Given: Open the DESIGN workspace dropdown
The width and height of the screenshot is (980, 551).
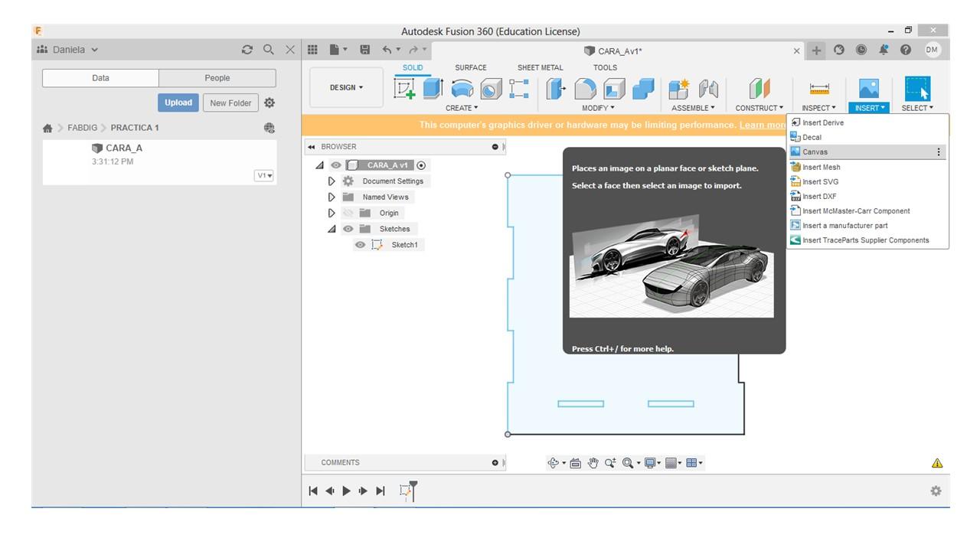Looking at the screenshot, I should pos(346,87).
